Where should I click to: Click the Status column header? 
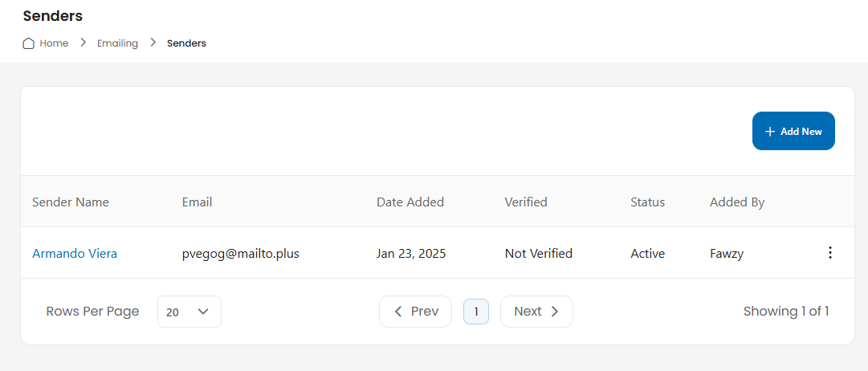[648, 202]
